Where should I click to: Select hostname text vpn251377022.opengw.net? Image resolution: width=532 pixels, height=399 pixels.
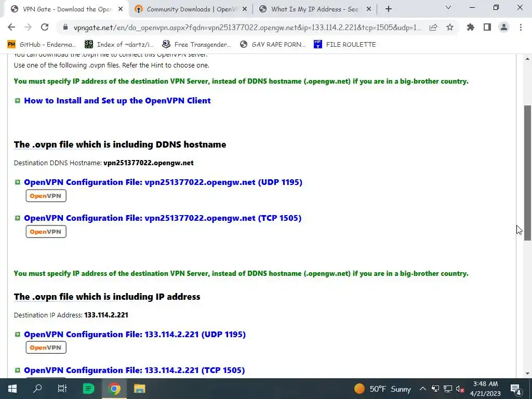tap(149, 163)
